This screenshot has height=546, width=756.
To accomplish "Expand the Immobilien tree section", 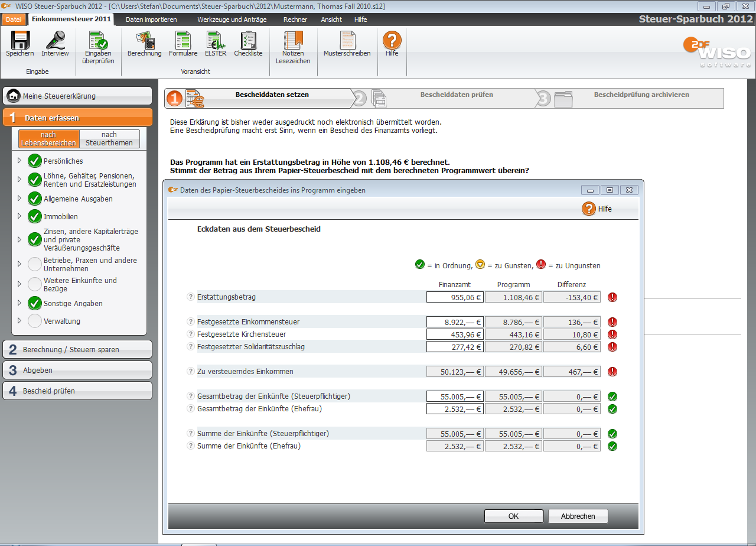I will tap(19, 216).
